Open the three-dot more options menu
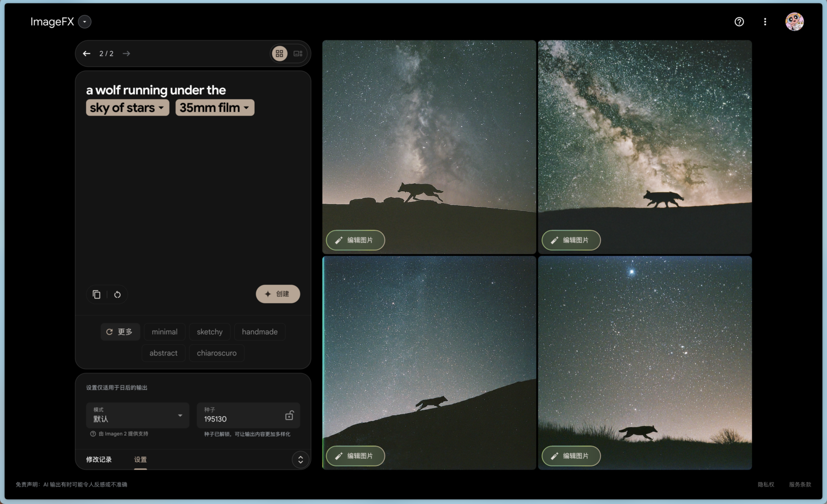Viewport: 827px width, 504px height. click(765, 22)
